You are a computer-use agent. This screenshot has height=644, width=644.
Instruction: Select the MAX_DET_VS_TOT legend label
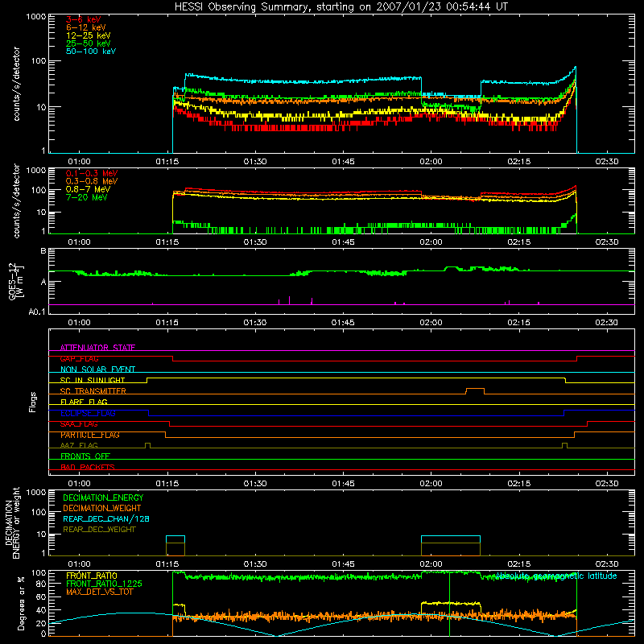click(99, 592)
